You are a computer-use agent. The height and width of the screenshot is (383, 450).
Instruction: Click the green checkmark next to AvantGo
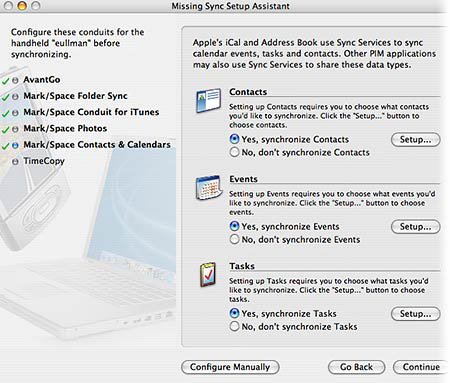pyautogui.click(x=5, y=81)
